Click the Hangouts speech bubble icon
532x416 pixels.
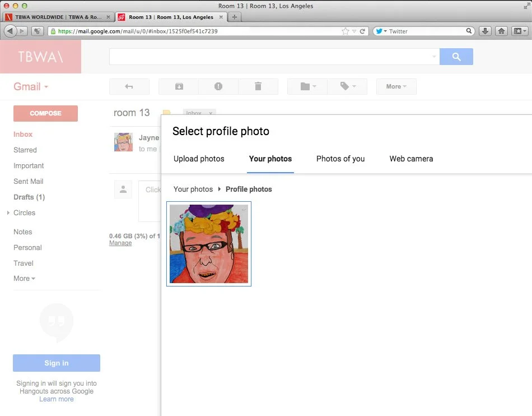tap(57, 322)
